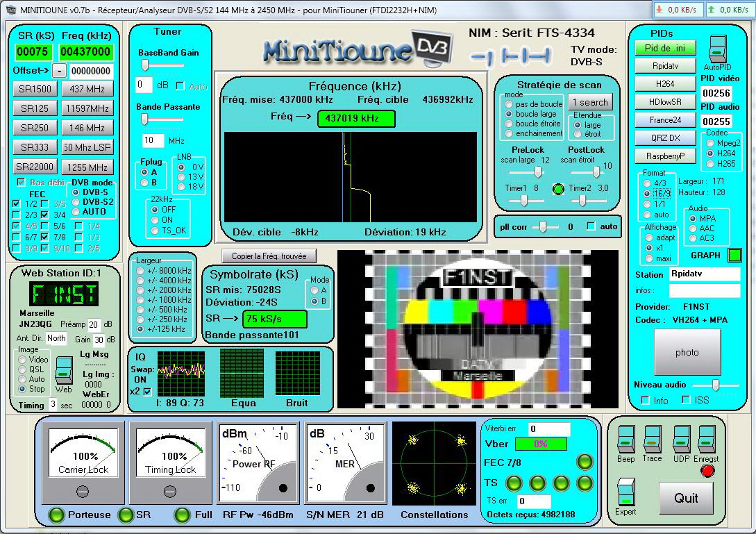
Task: Click 'Copier la Fréq. trouvée' button
Action: [x=269, y=256]
